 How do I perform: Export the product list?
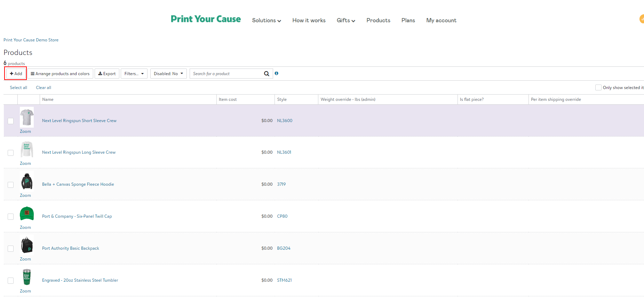coord(107,74)
